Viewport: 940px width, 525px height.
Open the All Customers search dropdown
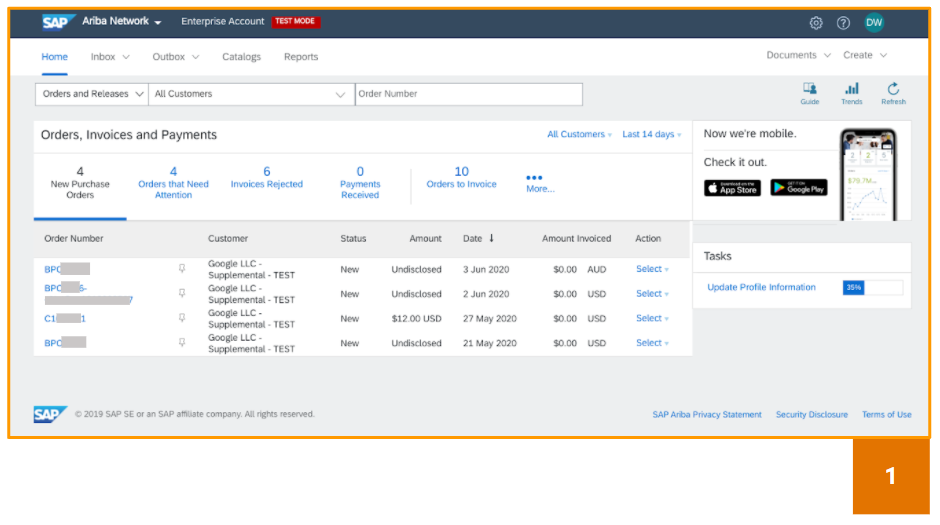tap(251, 94)
